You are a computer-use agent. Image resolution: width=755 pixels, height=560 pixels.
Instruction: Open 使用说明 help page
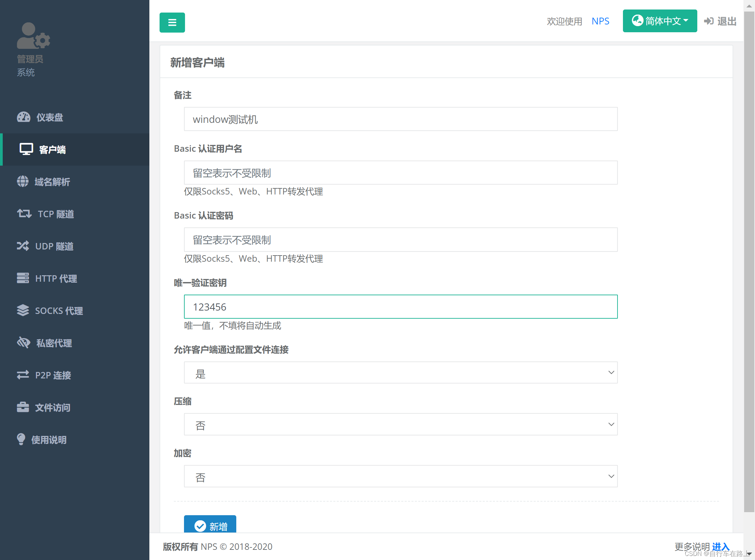tap(75, 440)
